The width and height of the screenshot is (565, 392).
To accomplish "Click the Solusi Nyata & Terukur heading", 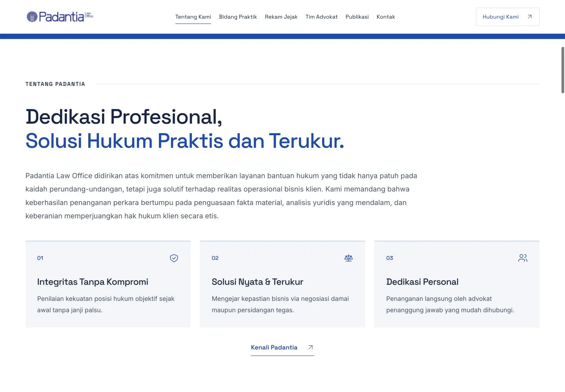I will pyautogui.click(x=257, y=282).
